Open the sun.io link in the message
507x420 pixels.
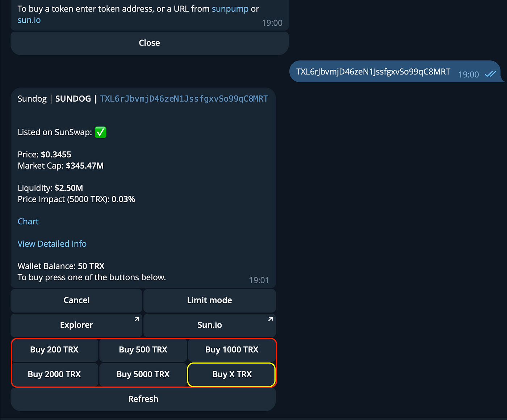coord(29,20)
